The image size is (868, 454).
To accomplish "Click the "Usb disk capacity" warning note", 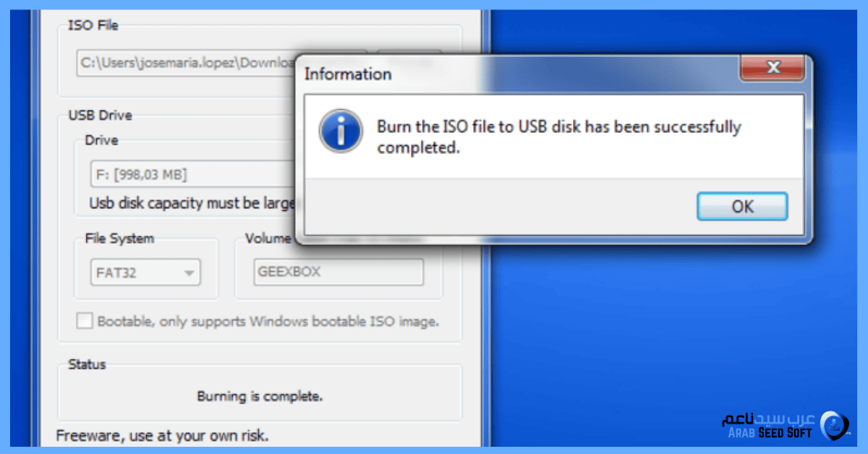I will point(192,203).
